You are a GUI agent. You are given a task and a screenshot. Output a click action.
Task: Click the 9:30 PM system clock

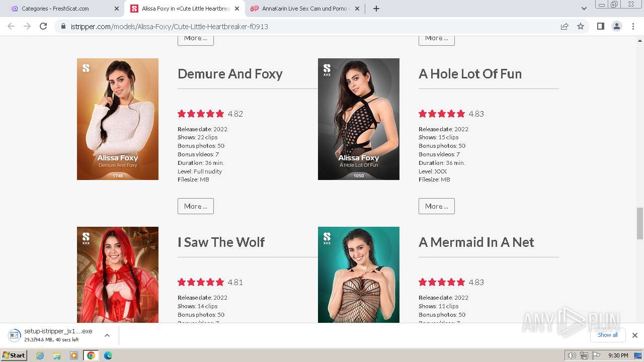point(618,355)
